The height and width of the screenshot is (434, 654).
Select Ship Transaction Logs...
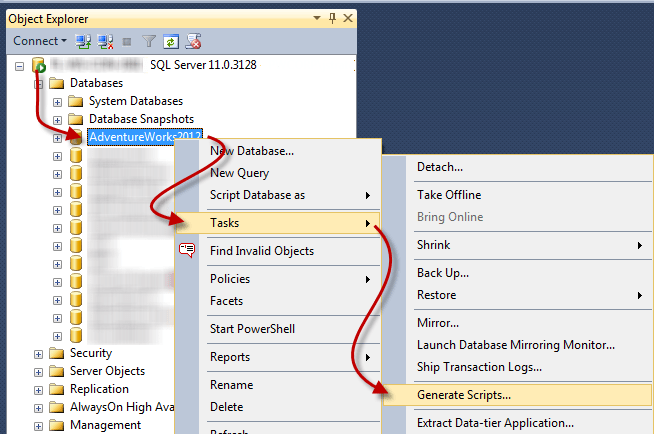tap(517, 367)
